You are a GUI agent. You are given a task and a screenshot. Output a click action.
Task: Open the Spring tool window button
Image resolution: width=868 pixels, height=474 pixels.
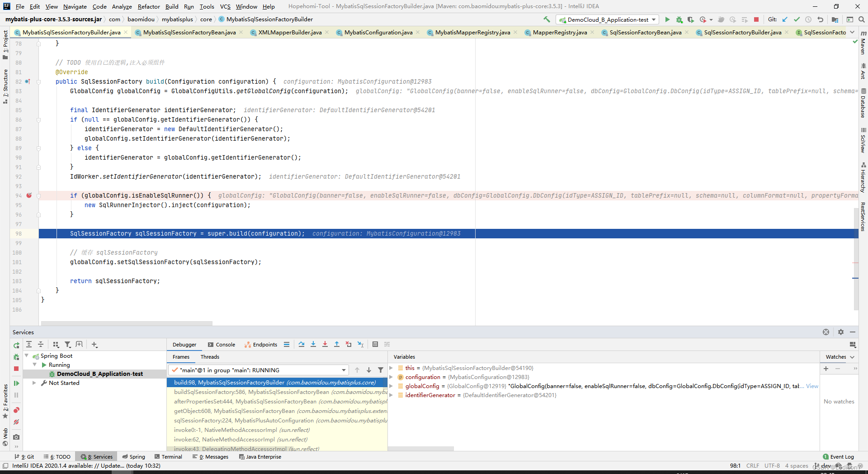[134, 457]
